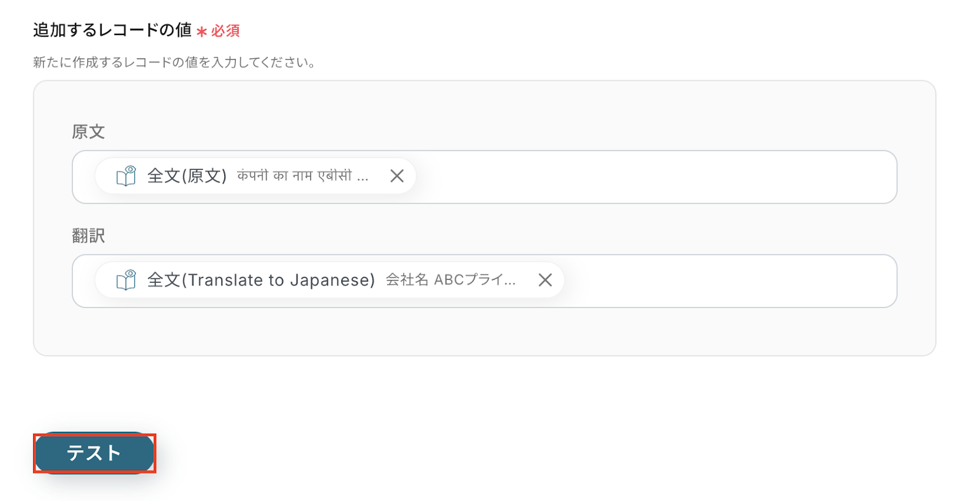The width and height of the screenshot is (980, 501).
Task: Remove the 全文(原文) chip with its X
Action: [397, 176]
